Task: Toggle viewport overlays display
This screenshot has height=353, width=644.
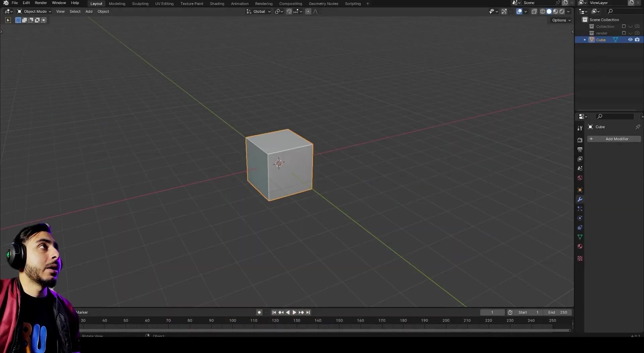Action: pos(519,11)
